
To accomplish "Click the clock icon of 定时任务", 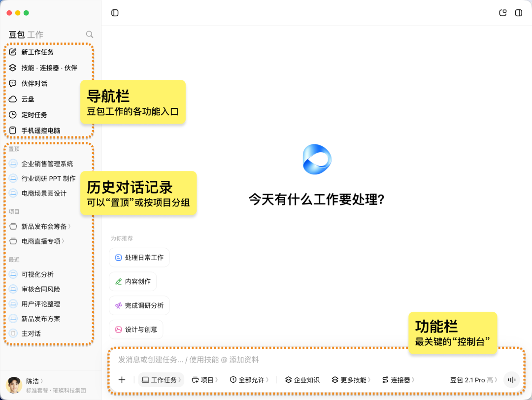I will [12, 115].
